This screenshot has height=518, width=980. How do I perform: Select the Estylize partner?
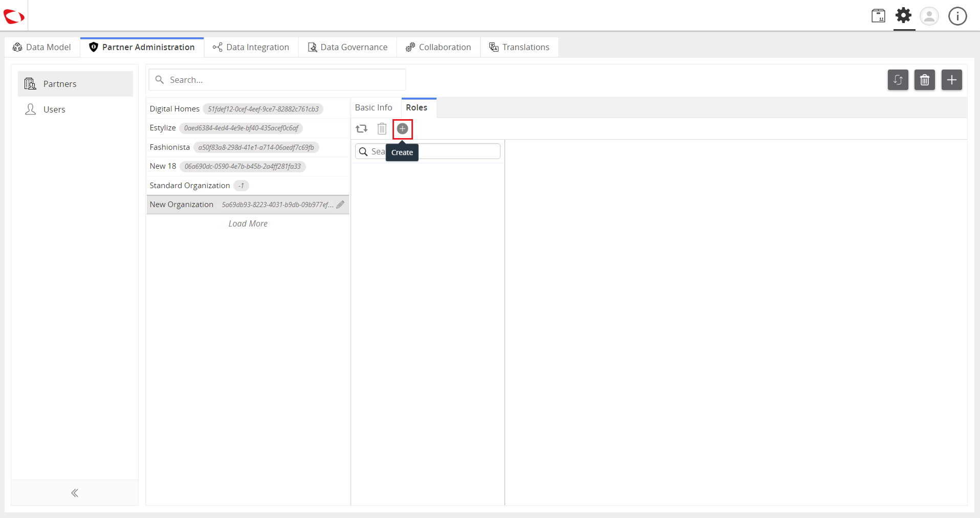[x=248, y=128]
